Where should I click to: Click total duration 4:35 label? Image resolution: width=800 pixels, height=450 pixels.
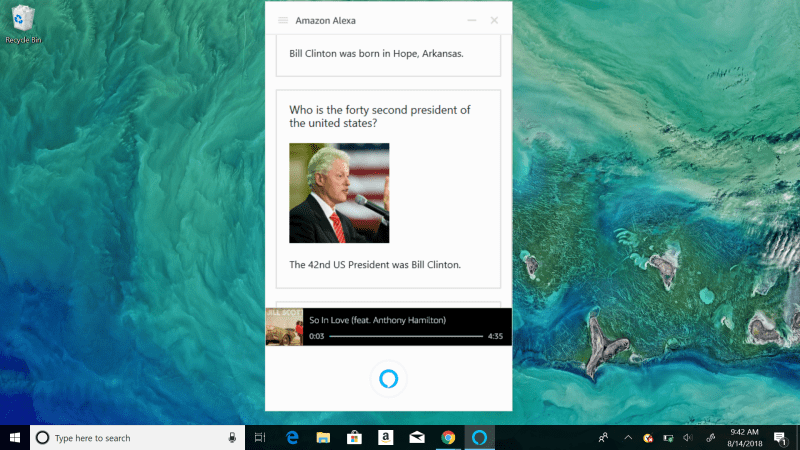tap(495, 336)
